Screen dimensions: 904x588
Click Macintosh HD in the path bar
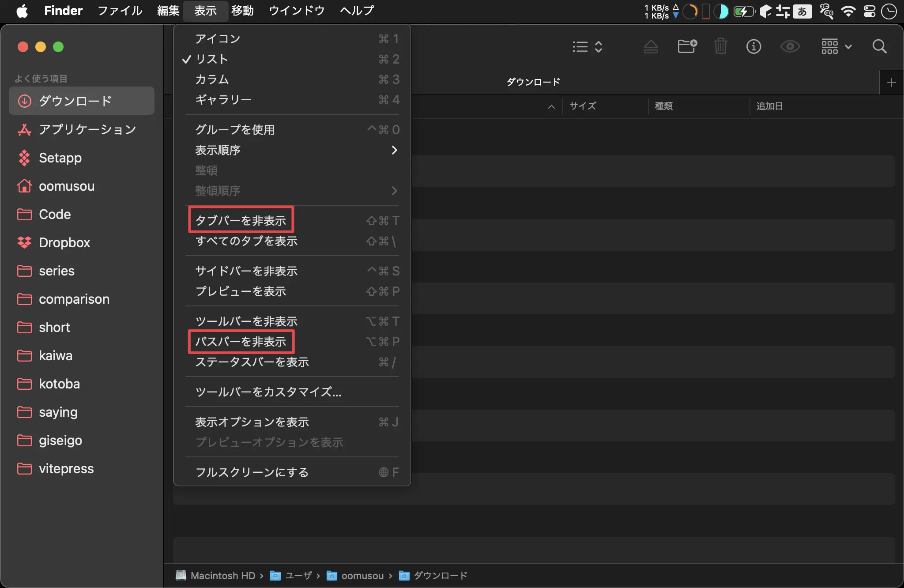[x=216, y=576]
